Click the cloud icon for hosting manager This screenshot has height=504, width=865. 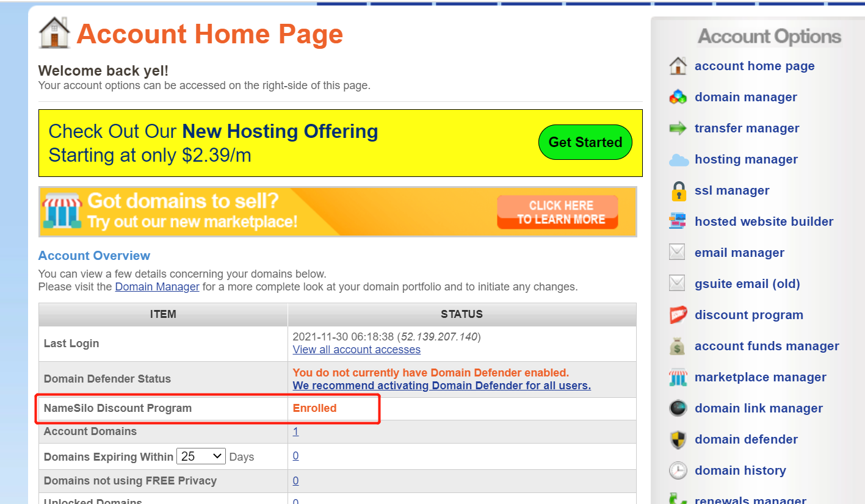[678, 160]
